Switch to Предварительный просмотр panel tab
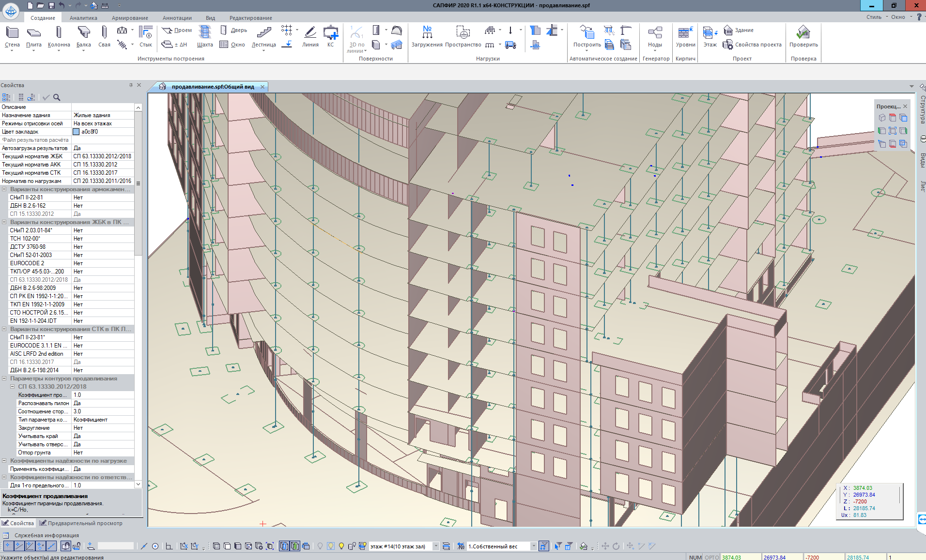This screenshot has width=926, height=560. [81, 523]
